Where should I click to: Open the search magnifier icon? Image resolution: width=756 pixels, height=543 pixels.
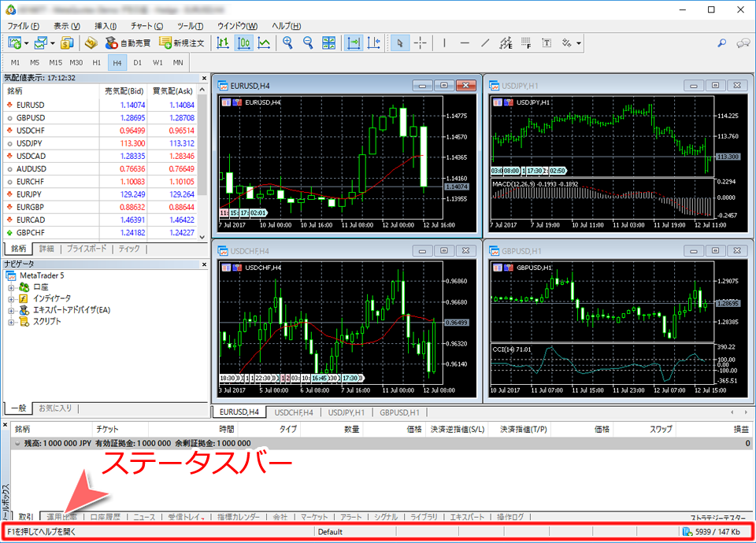pyautogui.click(x=722, y=42)
